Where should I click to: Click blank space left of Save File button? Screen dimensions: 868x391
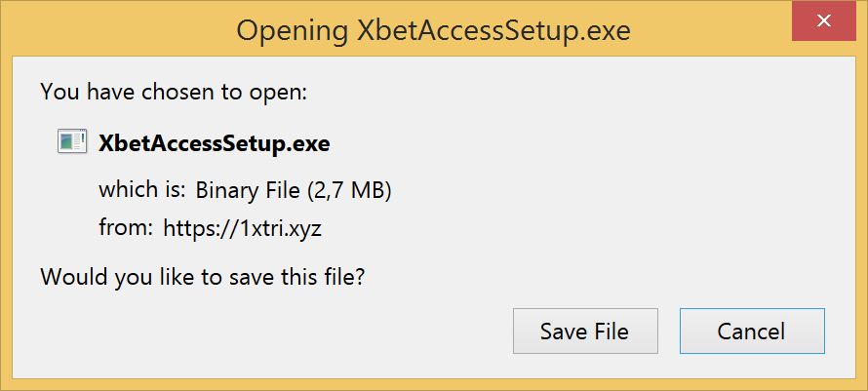(293, 332)
